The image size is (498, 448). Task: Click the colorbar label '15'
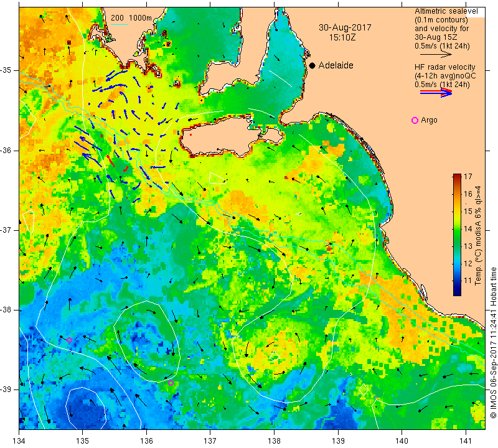(x=468, y=211)
